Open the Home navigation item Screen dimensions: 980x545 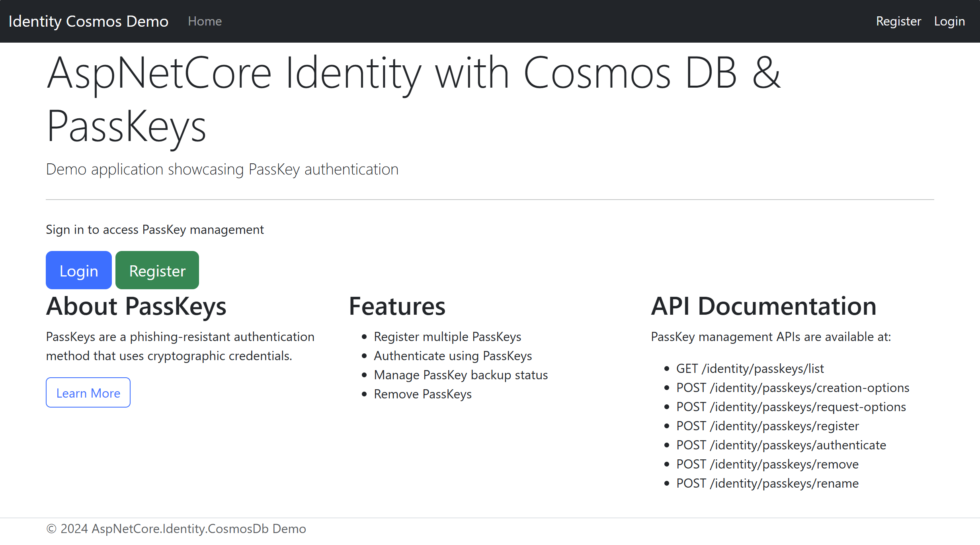click(205, 21)
